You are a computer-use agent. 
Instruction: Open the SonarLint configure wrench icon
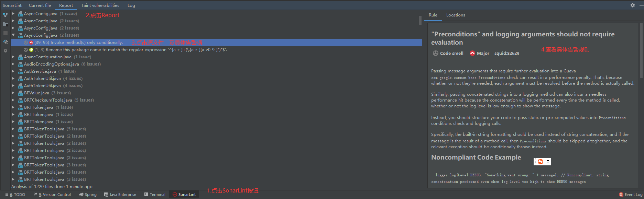5,43
